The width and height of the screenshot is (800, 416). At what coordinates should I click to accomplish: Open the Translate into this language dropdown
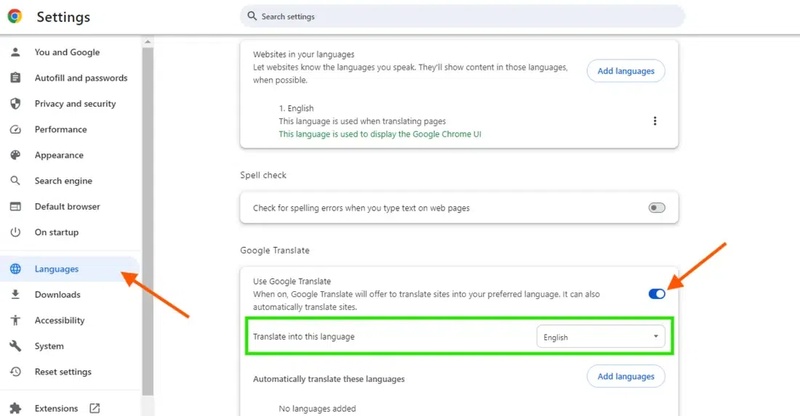[601, 337]
